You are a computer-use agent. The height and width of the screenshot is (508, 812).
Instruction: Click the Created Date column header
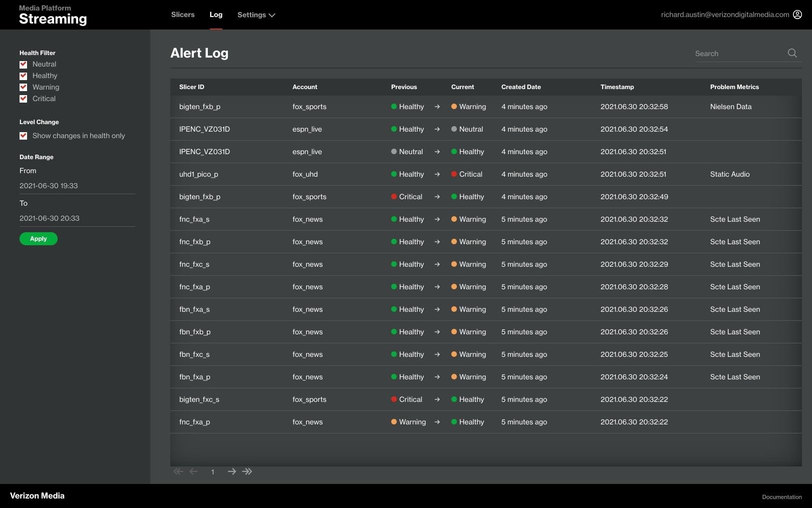(521, 87)
